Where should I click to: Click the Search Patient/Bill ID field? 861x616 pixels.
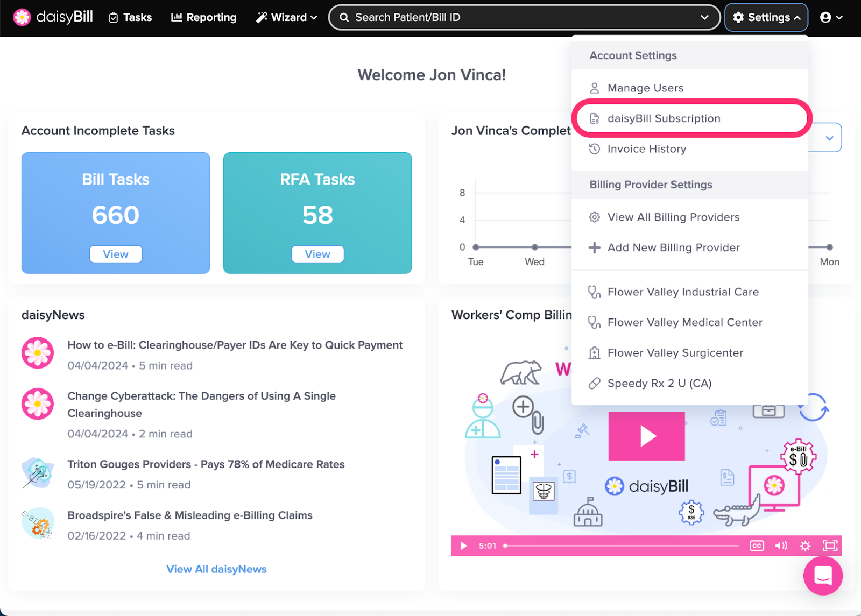[x=517, y=17]
